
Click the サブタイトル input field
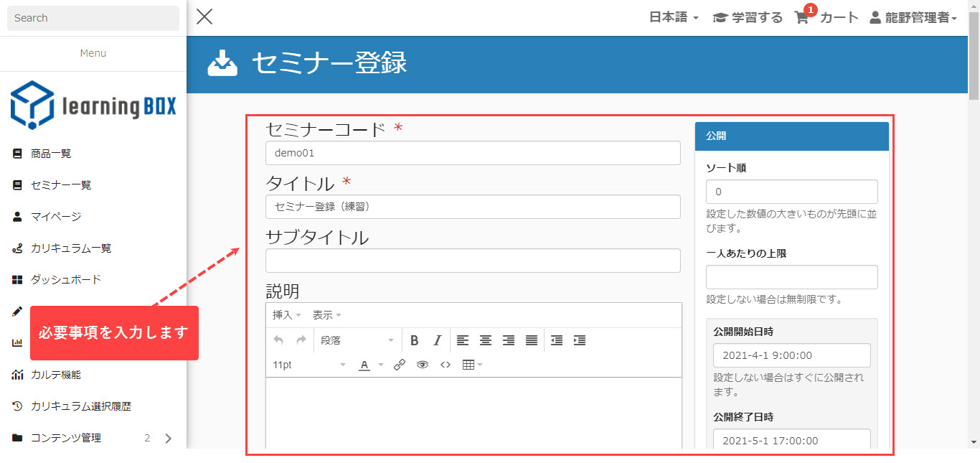click(473, 261)
